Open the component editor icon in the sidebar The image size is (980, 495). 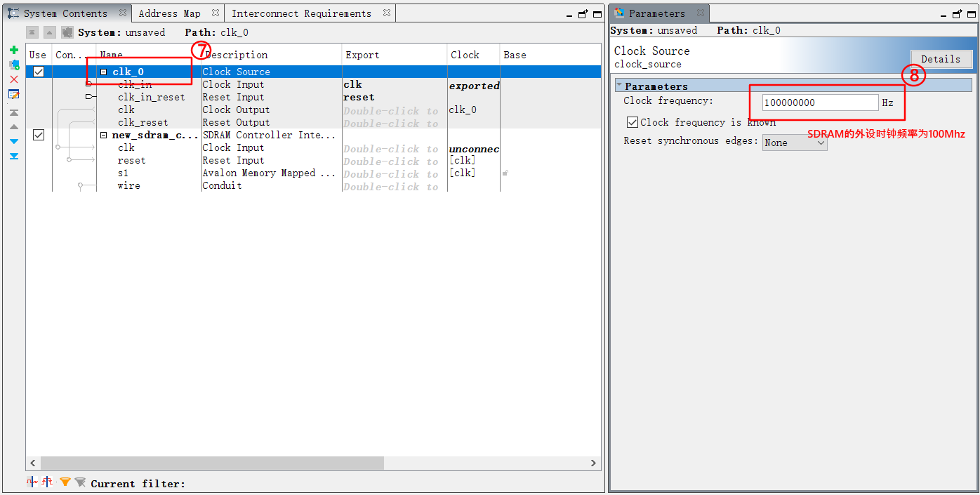[14, 94]
